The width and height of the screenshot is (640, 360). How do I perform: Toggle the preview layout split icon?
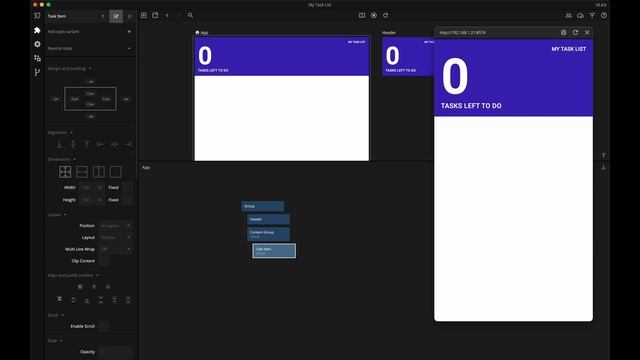coord(362,15)
